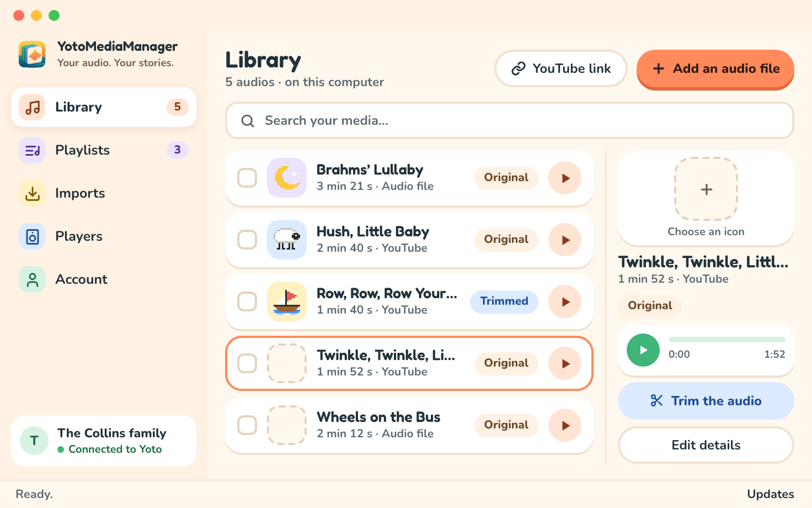Click empty icon placeholder for Twinkle, Twinkle row
The width and height of the screenshot is (812, 508).
pos(287,363)
